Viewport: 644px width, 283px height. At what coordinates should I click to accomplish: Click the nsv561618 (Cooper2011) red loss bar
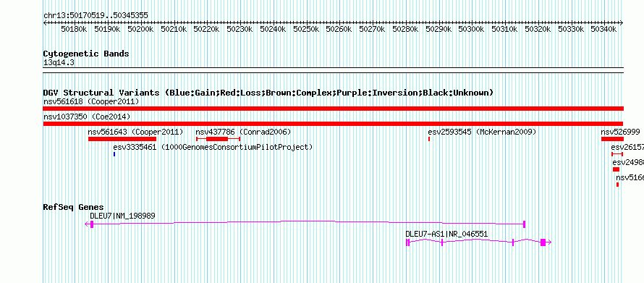[x=334, y=109]
